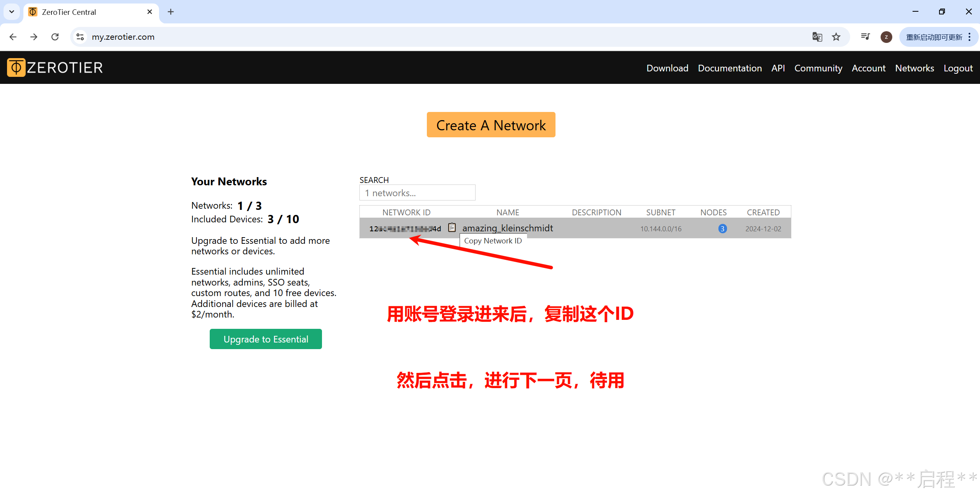
Task: Bookmark this page with star icon
Action: 836,37
